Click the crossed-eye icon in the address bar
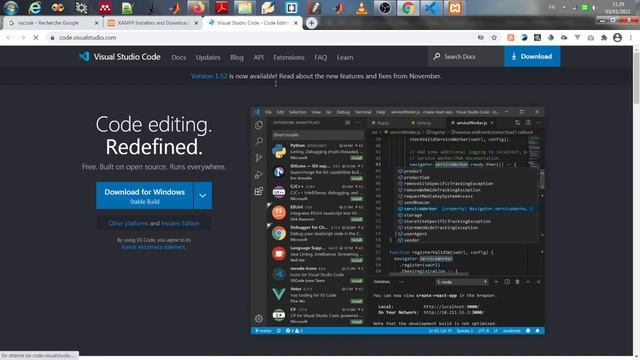This screenshot has height=360, width=640. (x=481, y=38)
